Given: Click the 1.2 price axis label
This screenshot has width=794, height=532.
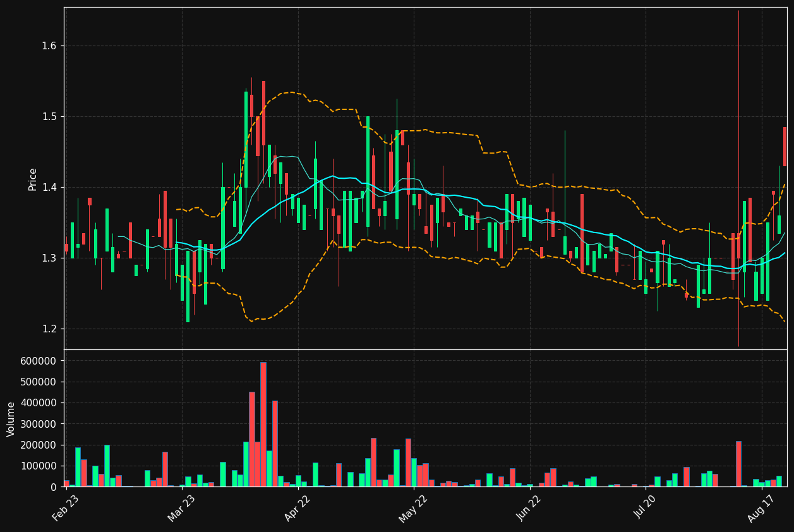Looking at the screenshot, I should (x=49, y=329).
